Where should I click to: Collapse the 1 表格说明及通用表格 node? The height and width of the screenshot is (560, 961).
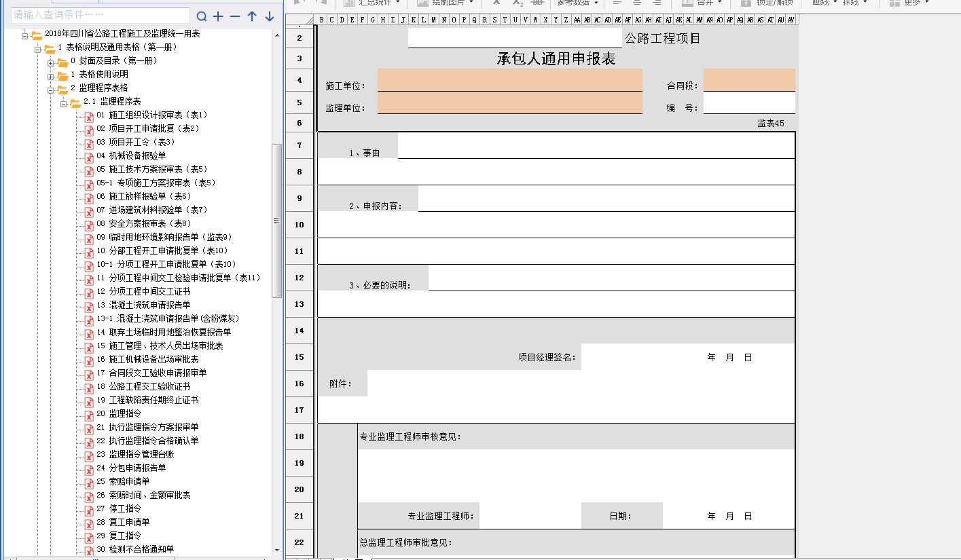pos(38,49)
